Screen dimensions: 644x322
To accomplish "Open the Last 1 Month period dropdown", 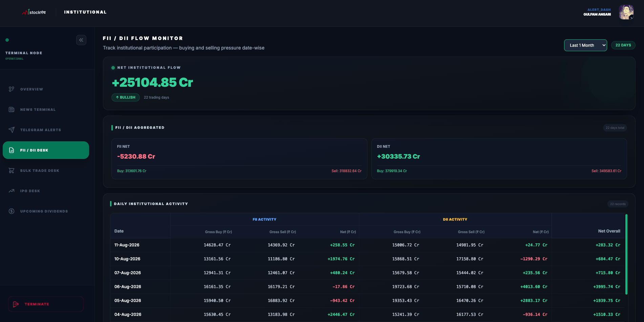I will click(x=585, y=45).
